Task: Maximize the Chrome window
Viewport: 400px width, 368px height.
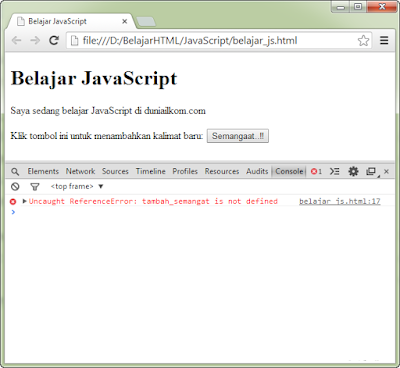Action: click(x=358, y=7)
